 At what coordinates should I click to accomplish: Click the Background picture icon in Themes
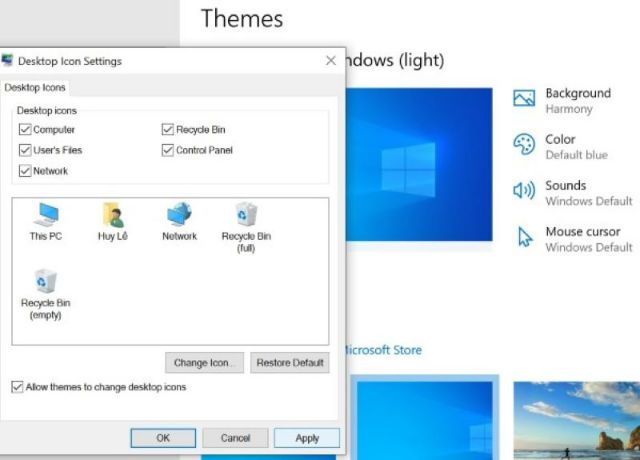524,98
